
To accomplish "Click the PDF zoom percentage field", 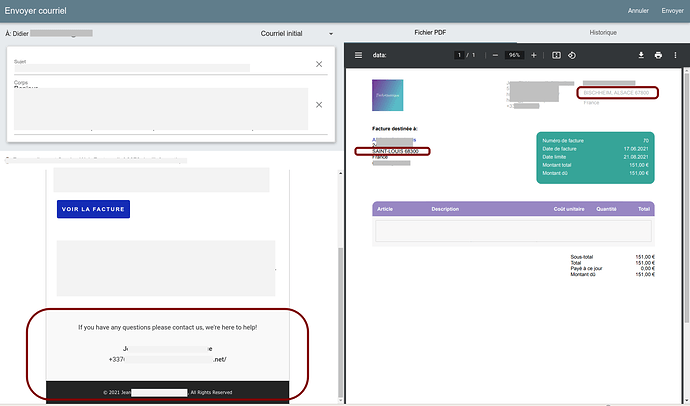I will click(x=514, y=55).
